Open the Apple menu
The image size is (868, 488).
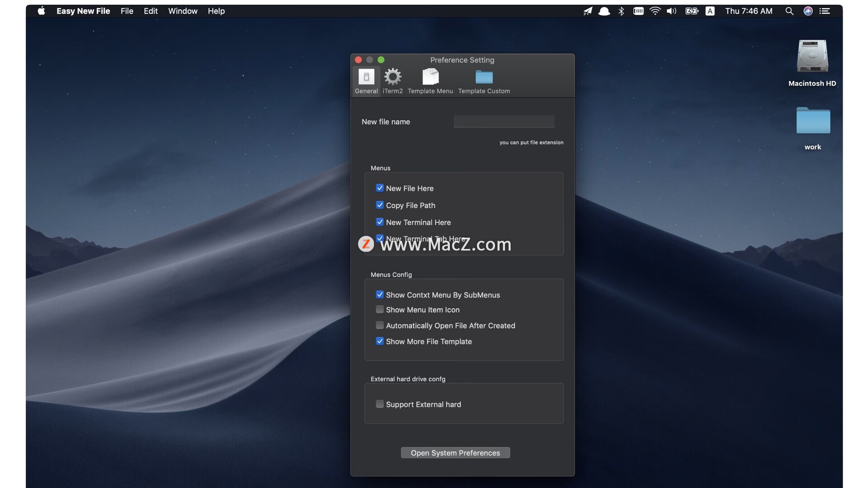(x=41, y=11)
